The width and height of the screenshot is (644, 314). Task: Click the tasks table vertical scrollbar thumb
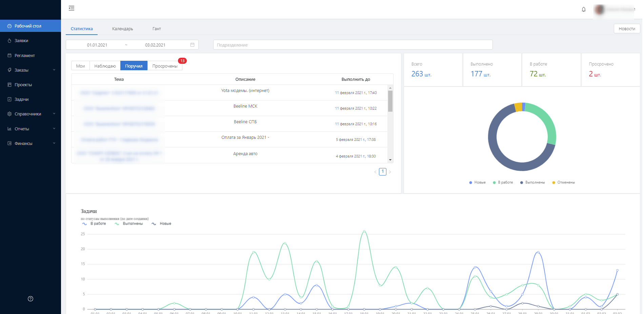[x=390, y=101]
